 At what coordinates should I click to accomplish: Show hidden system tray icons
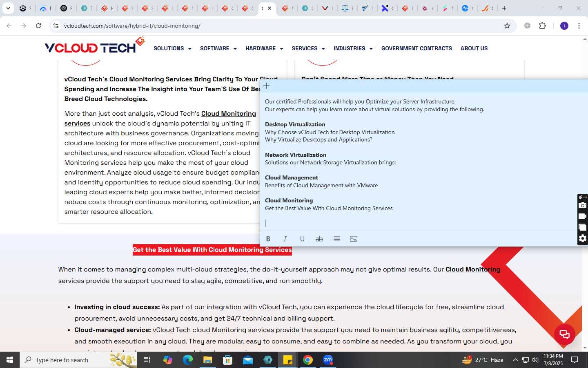515,360
